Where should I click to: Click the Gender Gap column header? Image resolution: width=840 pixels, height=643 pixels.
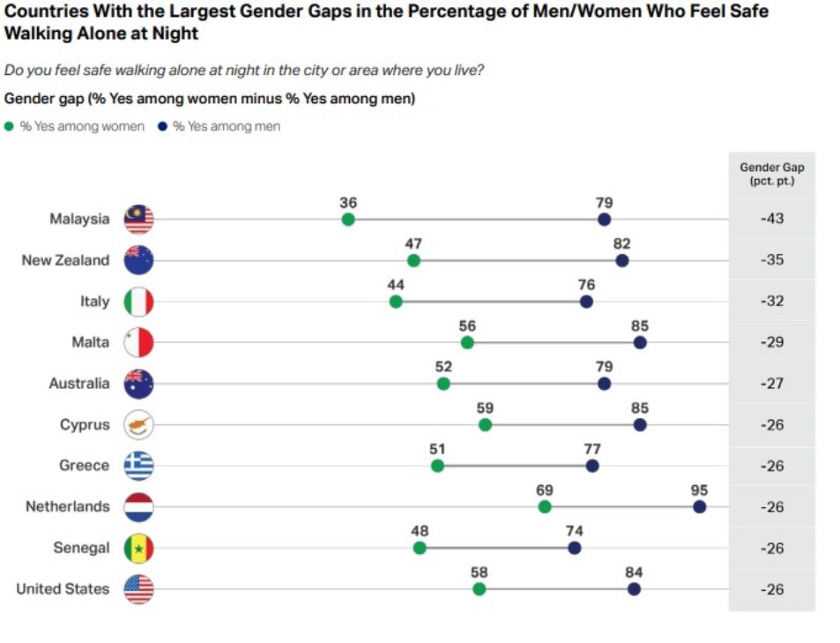(x=771, y=174)
